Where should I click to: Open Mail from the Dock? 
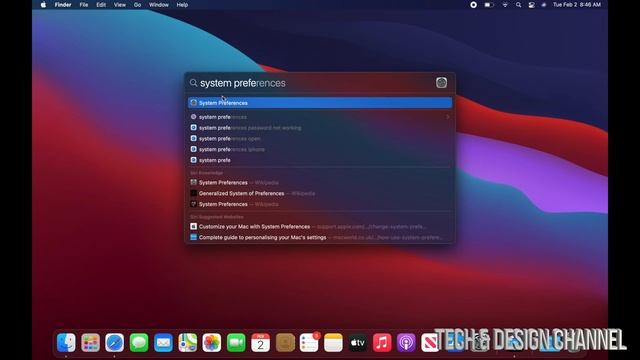[163, 342]
